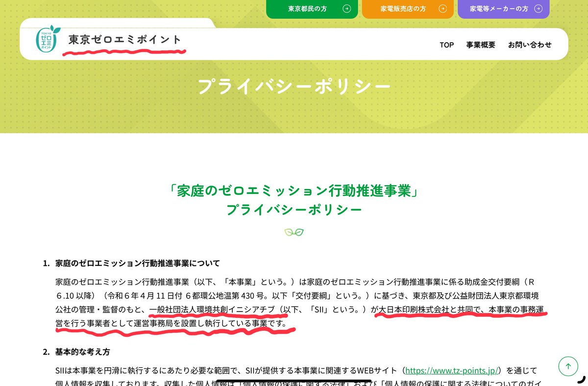This screenshot has width=588, height=386.
Task: Click the scroll-to-top arrow button
Action: pos(568,366)
